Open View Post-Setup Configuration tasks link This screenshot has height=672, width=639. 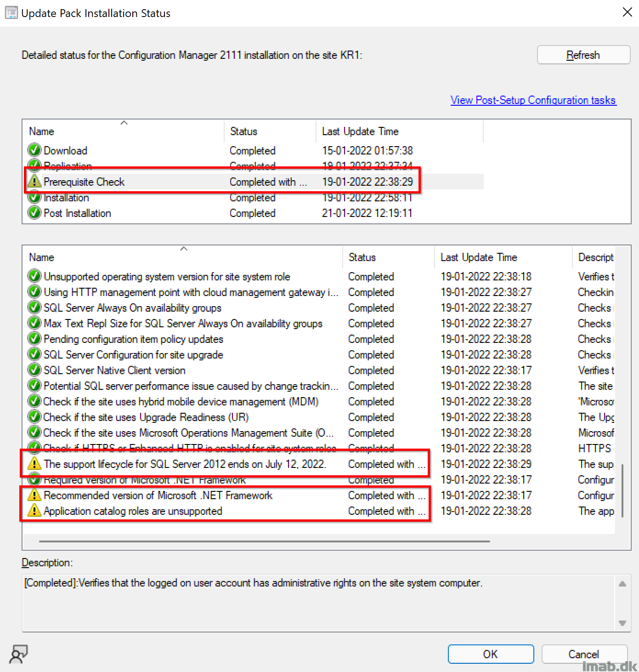(x=533, y=100)
